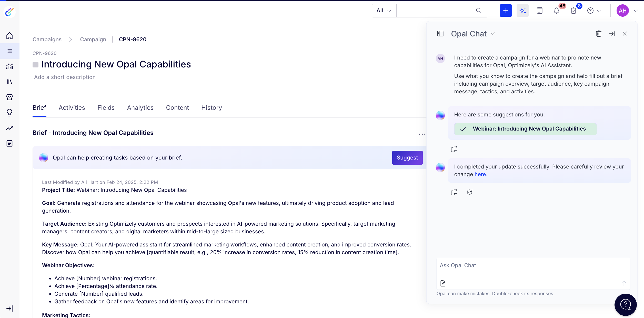Attach a file to Opal Chat
The image size is (644, 318).
click(443, 283)
